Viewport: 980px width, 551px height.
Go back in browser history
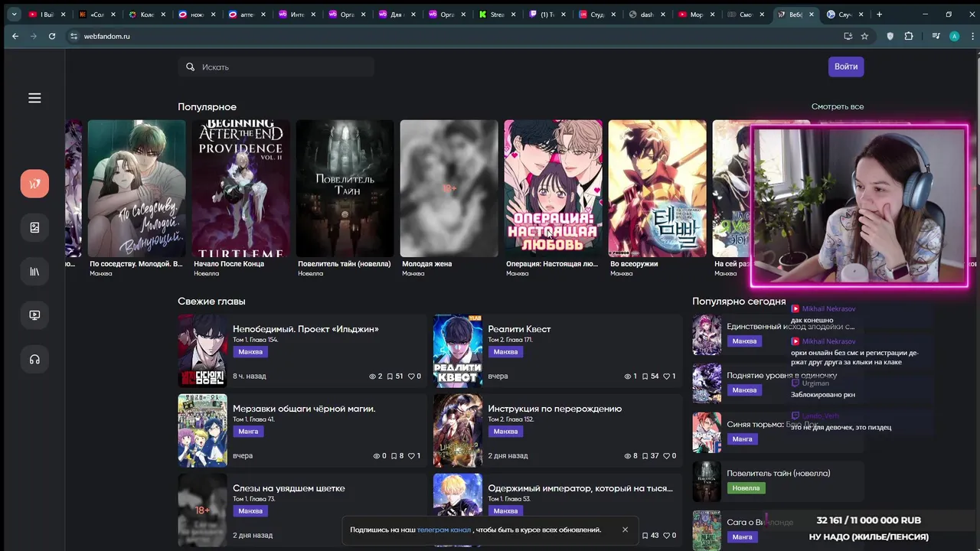(15, 36)
